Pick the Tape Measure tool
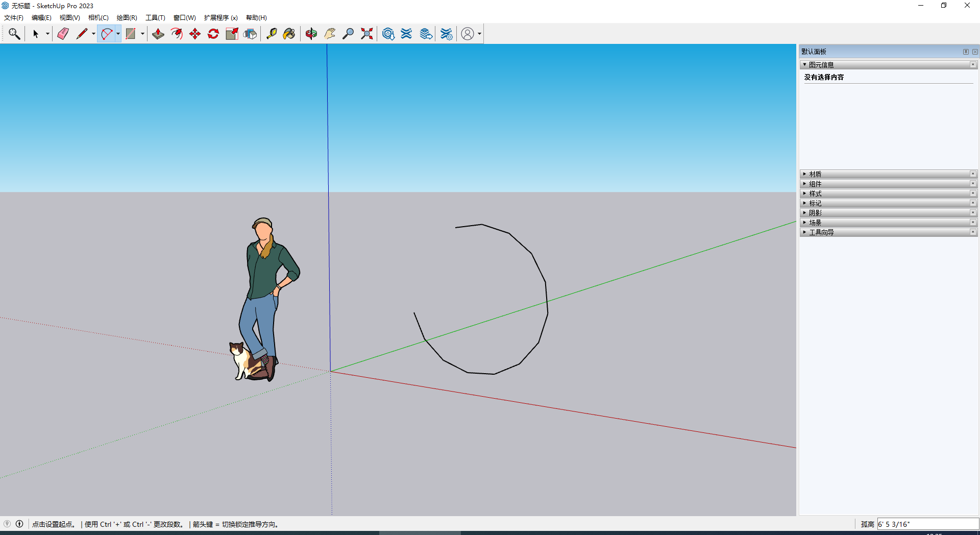This screenshot has height=535, width=980. coord(272,34)
